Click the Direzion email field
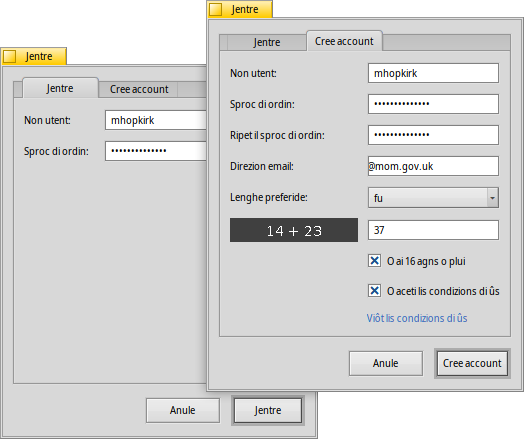The height and width of the screenshot is (439, 524). [x=433, y=166]
